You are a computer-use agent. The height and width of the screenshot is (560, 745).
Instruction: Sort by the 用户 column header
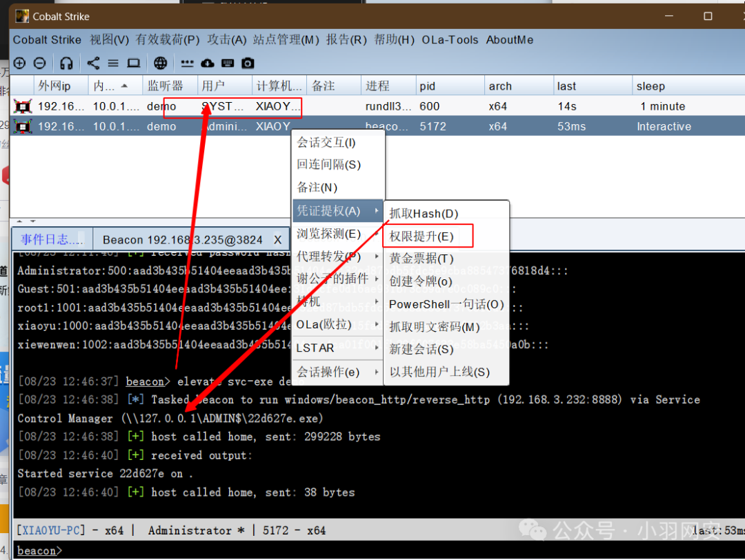(225, 86)
